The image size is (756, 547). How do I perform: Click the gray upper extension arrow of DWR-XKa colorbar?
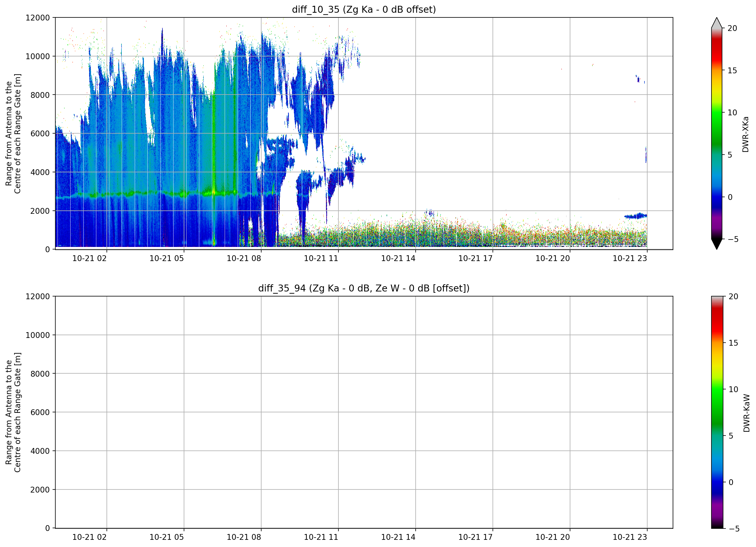coord(717,23)
